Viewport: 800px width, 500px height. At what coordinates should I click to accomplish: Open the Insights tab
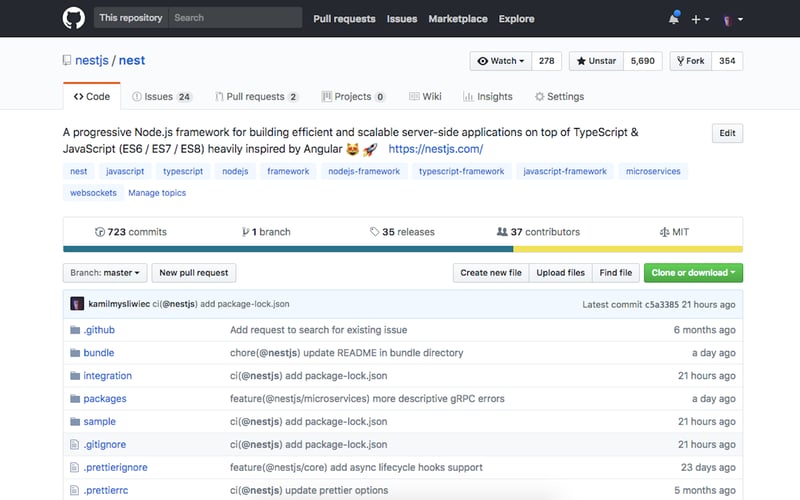pyautogui.click(x=487, y=96)
